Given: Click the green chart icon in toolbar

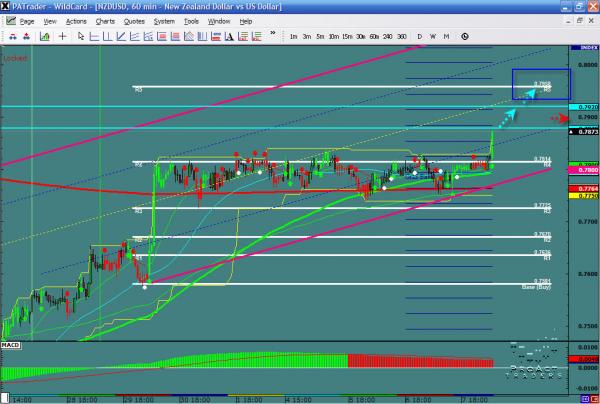Looking at the screenshot, I should pyautogui.click(x=45, y=37).
